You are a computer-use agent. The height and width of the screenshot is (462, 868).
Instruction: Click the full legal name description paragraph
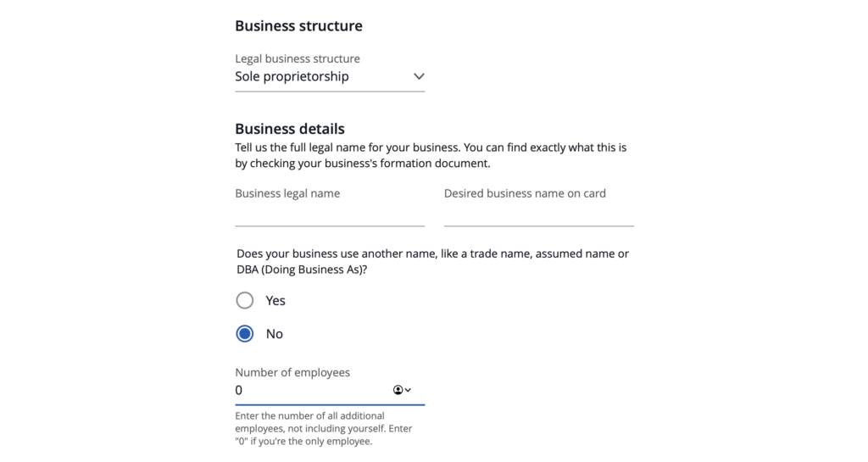pyautogui.click(x=431, y=155)
